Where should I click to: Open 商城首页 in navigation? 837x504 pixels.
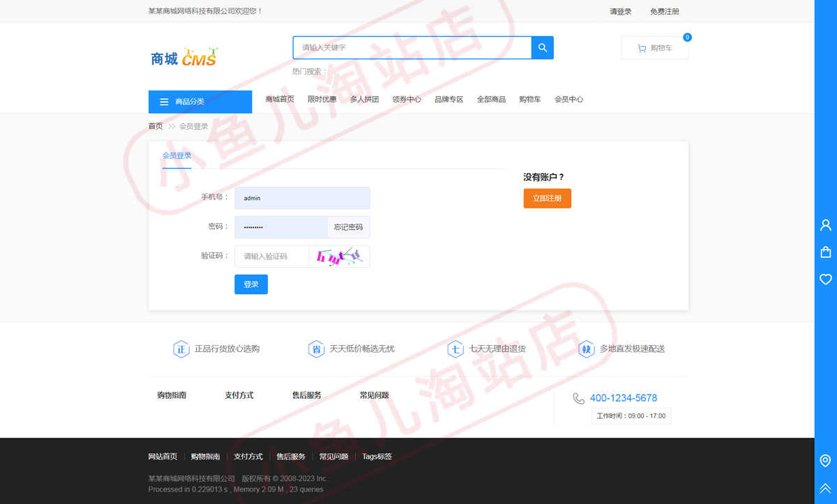tap(280, 100)
